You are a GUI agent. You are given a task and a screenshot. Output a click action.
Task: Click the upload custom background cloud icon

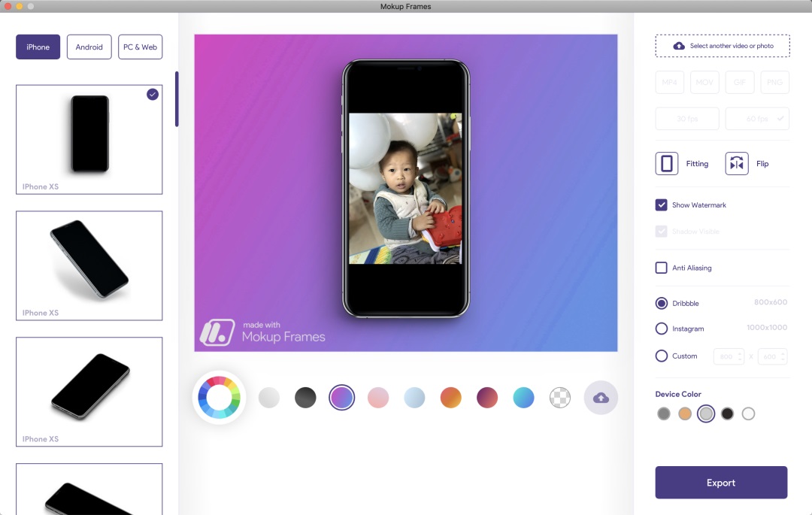(601, 398)
